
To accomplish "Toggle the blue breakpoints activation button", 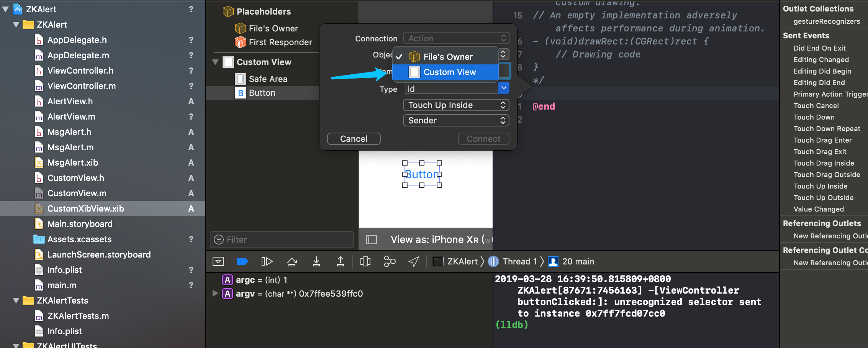I will [x=242, y=261].
